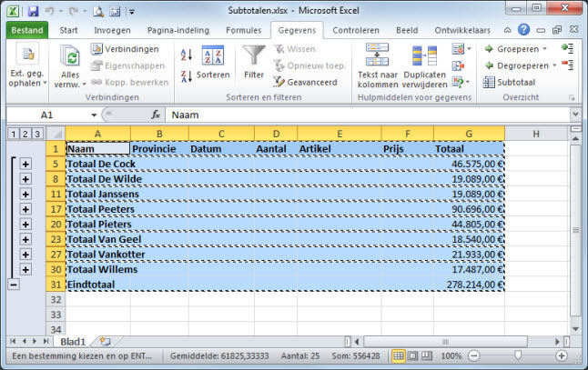Click the Select All corner button
Viewport: 588px width, 370px height.
click(56, 134)
